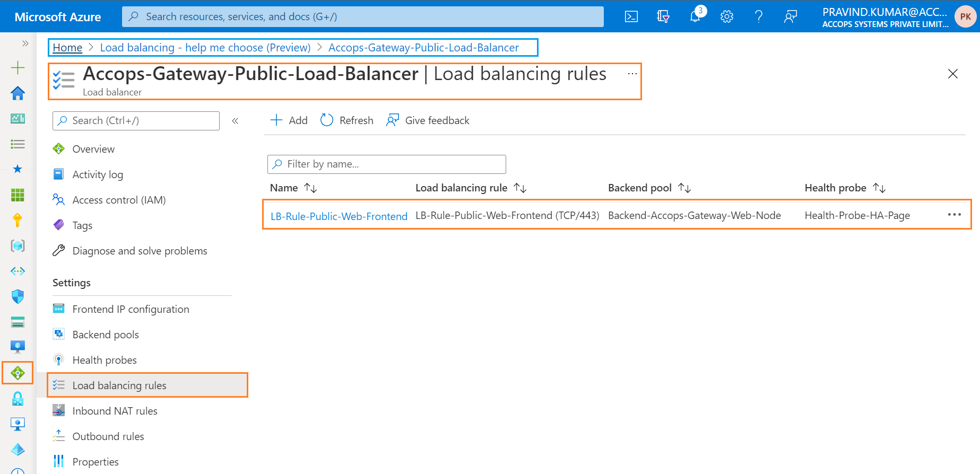Open Frontend IP configuration
The height and width of the screenshot is (474, 980).
tap(131, 309)
